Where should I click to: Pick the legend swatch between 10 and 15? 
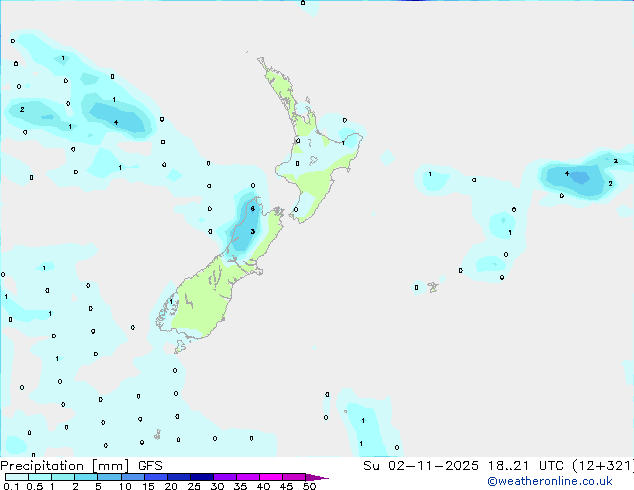(x=132, y=477)
